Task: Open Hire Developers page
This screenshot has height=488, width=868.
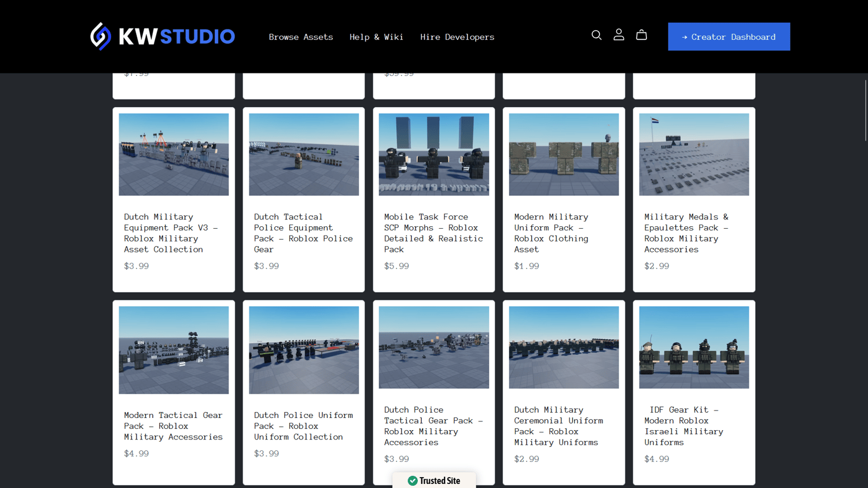Action: tap(457, 37)
